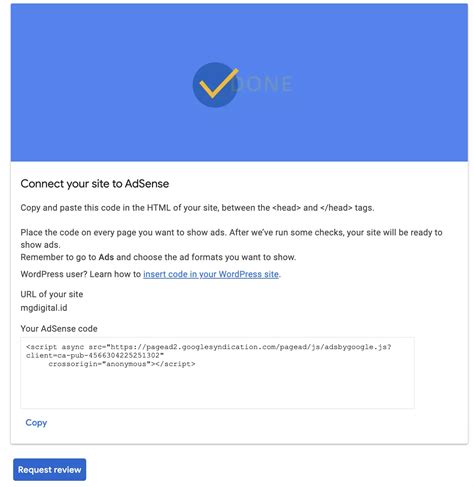Click the URL of your site label
Viewport: 474px width, 487px height.
(52, 294)
